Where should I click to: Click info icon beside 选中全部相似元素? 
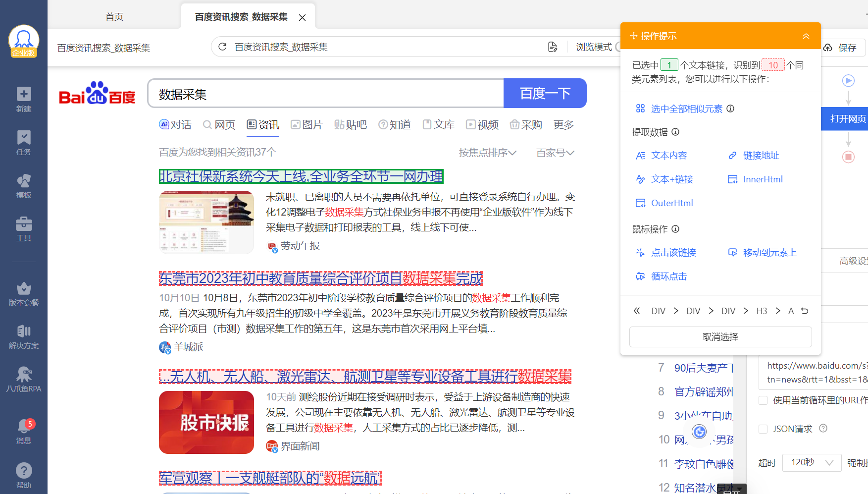point(730,109)
